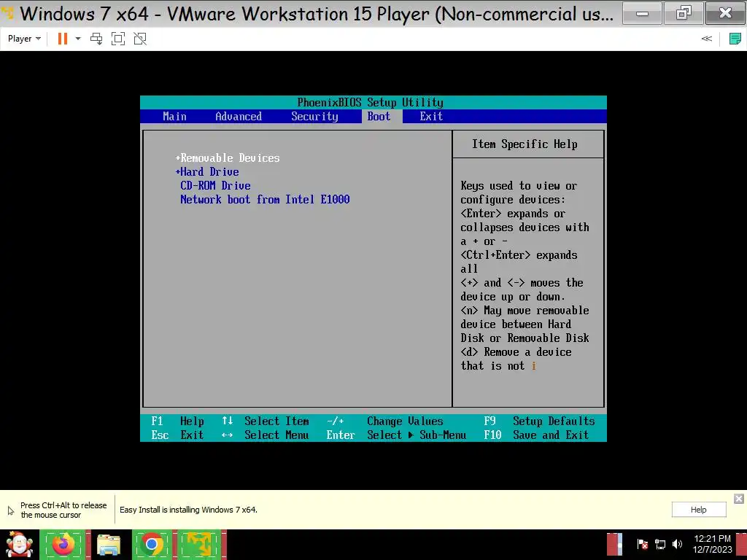The width and height of the screenshot is (747, 560).
Task: Send Ctrl+Alt+Del to the virtual machine
Action: (x=96, y=39)
